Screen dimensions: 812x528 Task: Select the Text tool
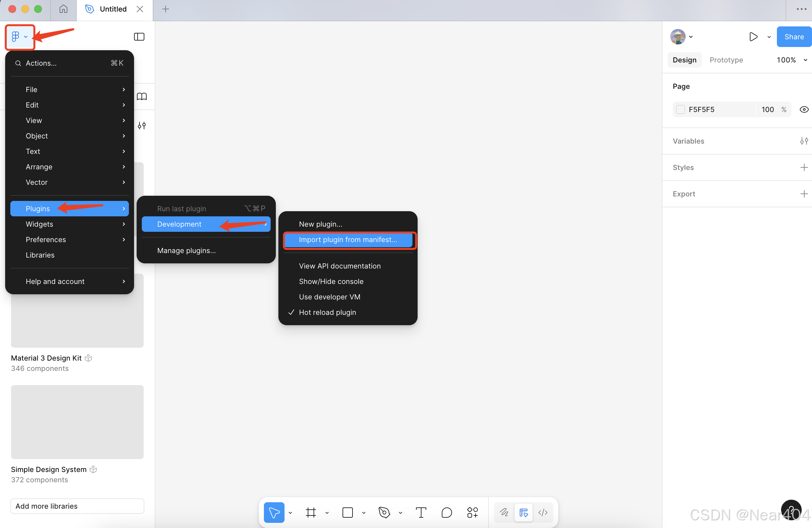[x=421, y=512]
